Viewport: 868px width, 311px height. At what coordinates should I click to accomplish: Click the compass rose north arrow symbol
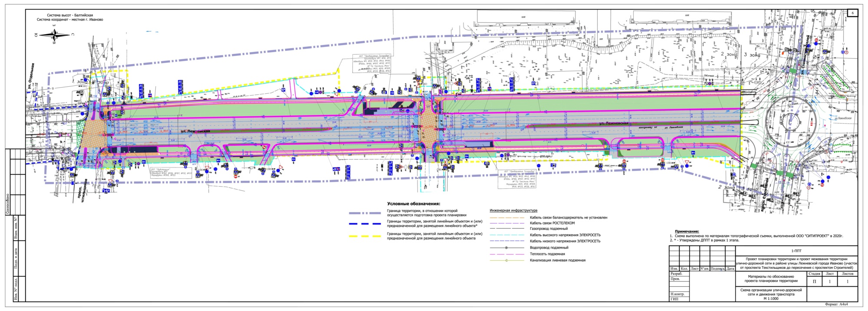point(54,35)
